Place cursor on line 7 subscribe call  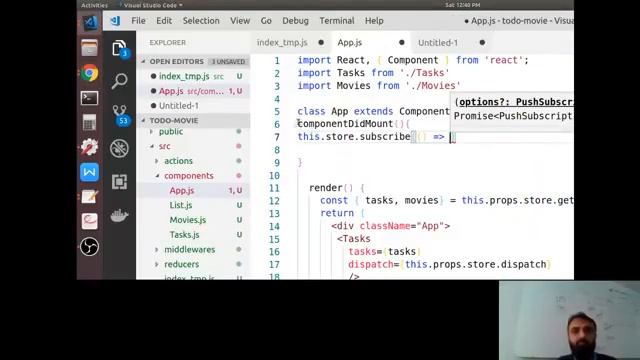[353, 137]
